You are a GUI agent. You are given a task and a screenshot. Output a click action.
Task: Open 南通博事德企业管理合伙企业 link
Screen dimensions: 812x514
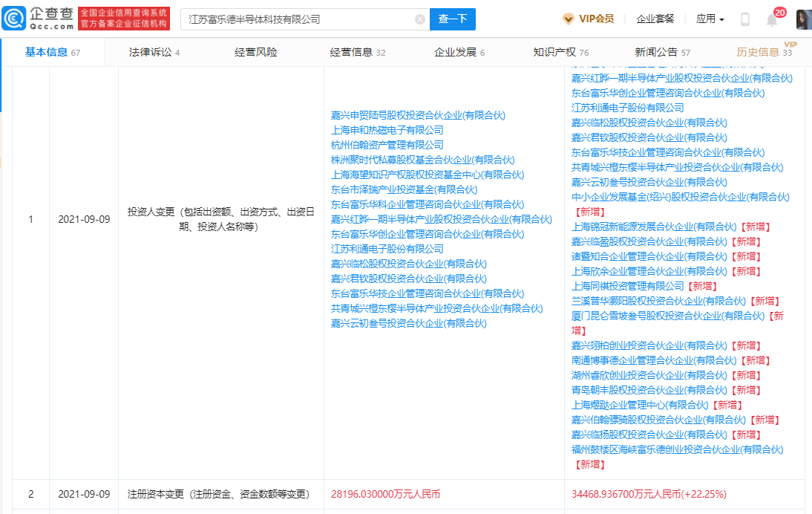click(654, 361)
